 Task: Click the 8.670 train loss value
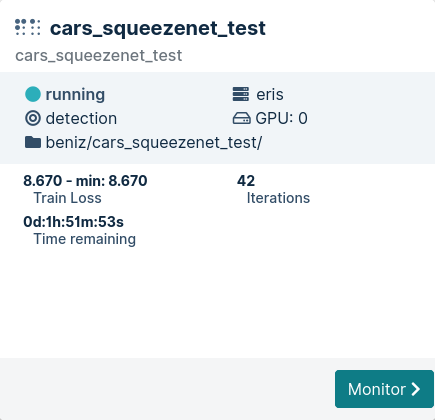(x=43, y=181)
